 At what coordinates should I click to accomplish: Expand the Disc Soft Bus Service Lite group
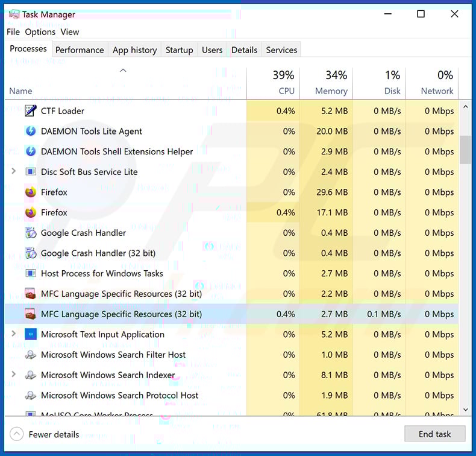pyautogui.click(x=13, y=171)
